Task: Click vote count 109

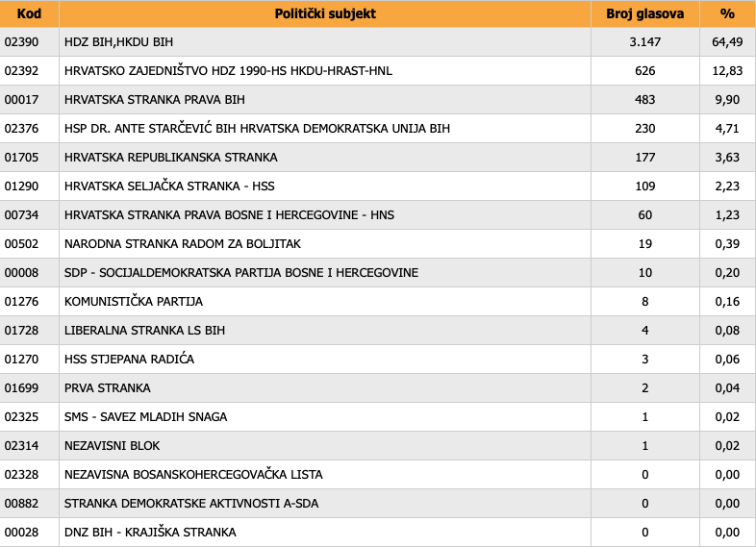Action: pyautogui.click(x=645, y=186)
